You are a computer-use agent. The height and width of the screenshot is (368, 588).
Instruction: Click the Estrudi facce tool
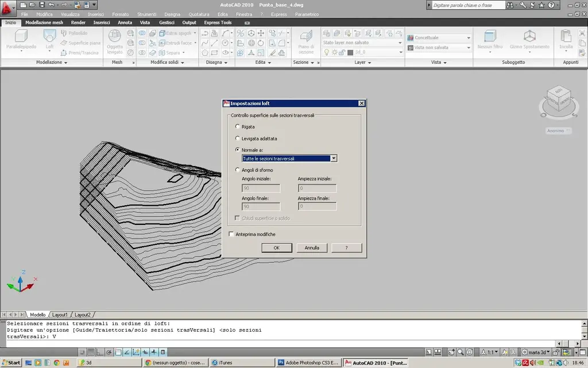pos(176,43)
